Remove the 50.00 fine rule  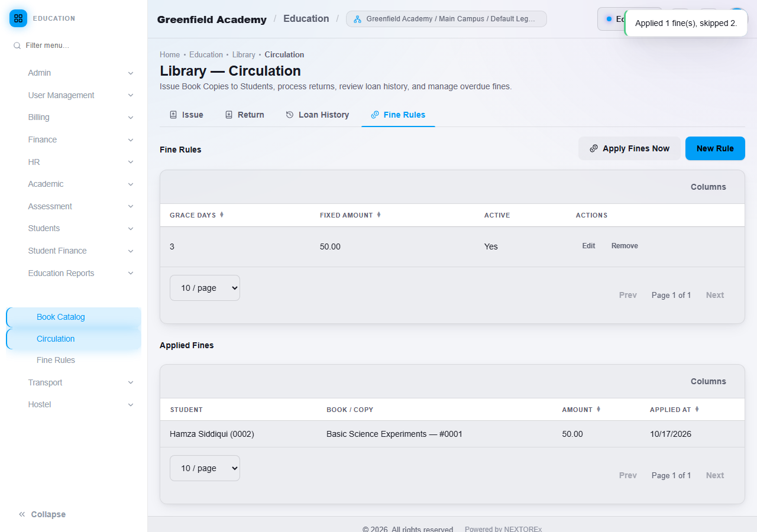tap(625, 246)
